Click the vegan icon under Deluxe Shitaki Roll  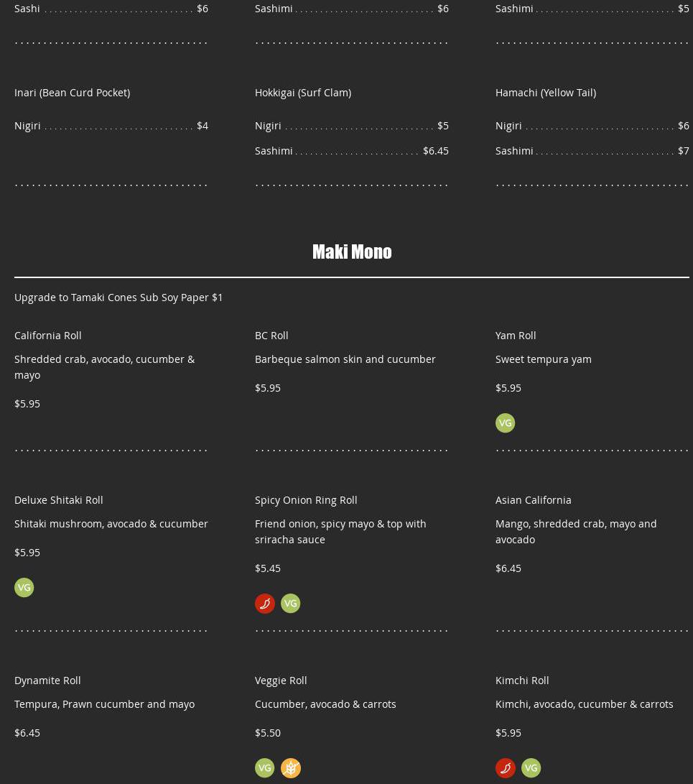tap(24, 587)
